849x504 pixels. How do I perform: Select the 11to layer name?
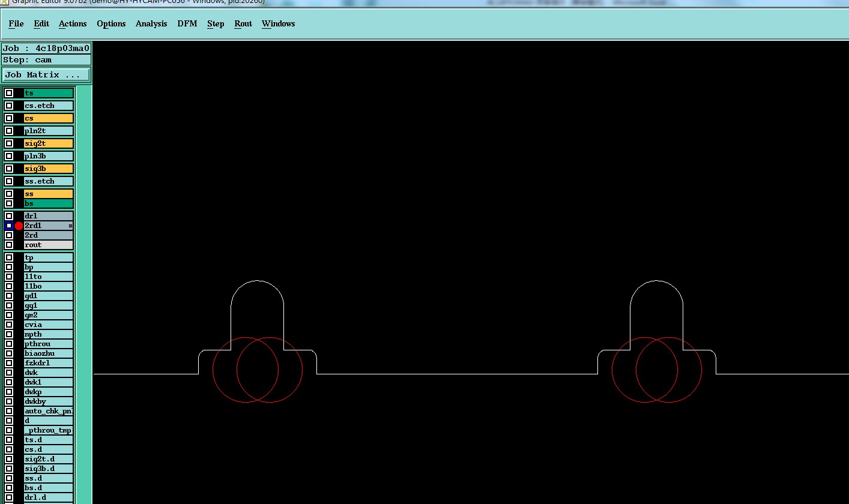click(x=48, y=277)
